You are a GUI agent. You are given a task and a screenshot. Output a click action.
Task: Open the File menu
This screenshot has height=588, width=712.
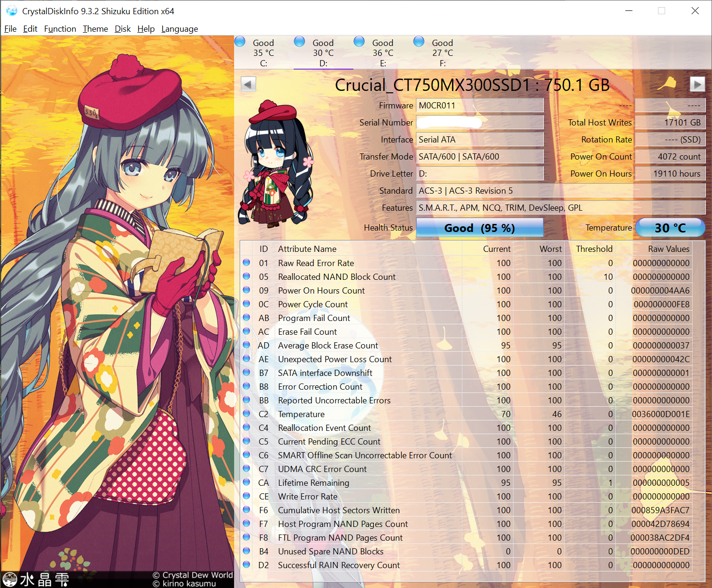(x=10, y=29)
